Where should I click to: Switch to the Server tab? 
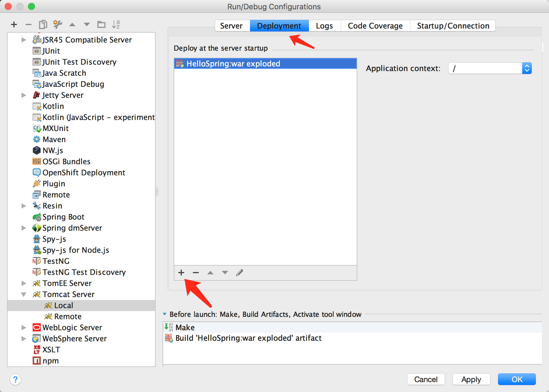click(232, 26)
